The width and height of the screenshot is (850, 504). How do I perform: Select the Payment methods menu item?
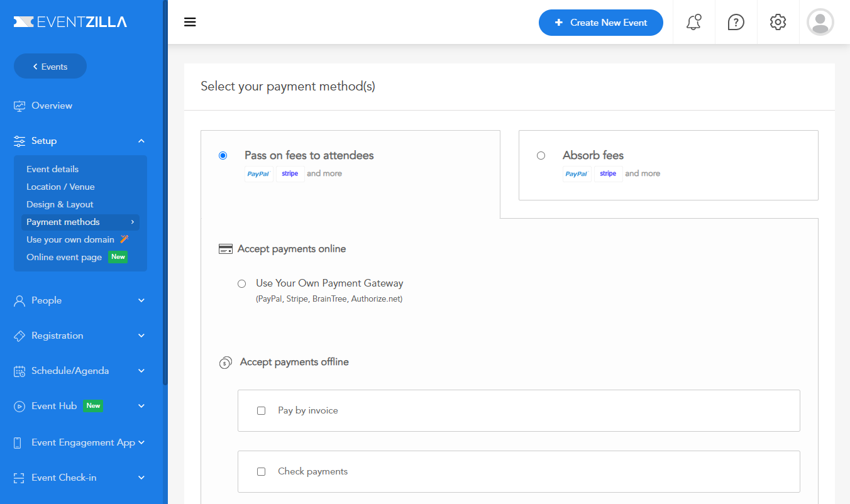80,222
